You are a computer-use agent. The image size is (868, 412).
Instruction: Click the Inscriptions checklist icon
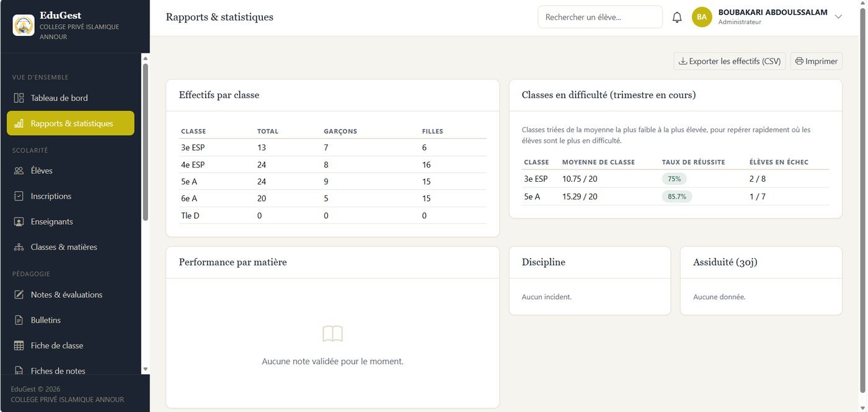click(19, 196)
